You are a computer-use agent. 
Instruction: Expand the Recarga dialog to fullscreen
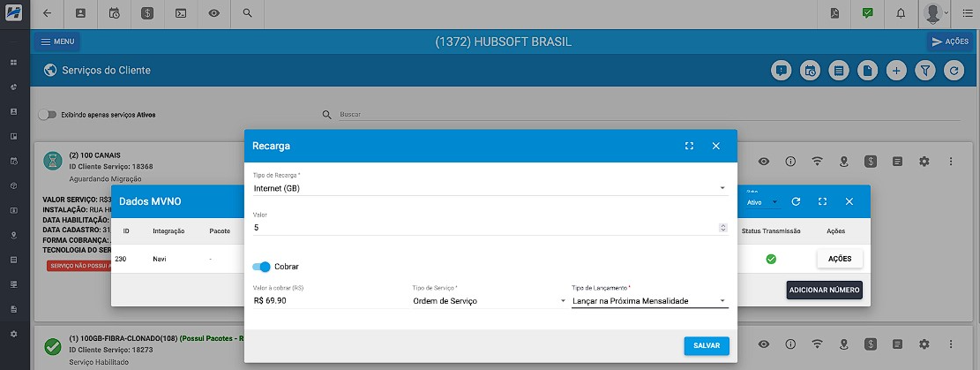[690, 146]
